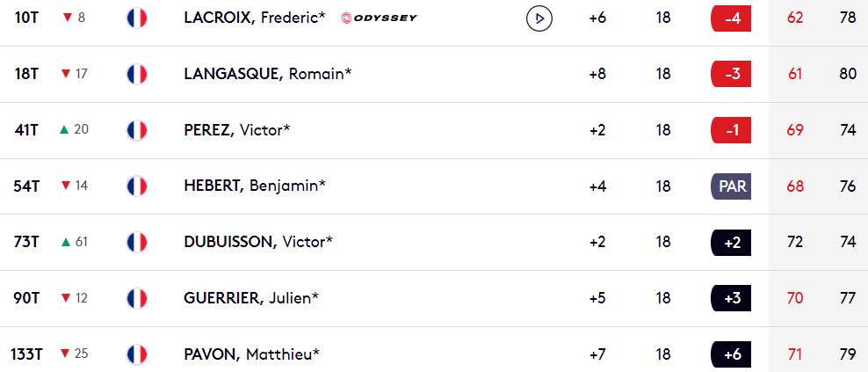The image size is (868, 372).
Task: Click French flag beside Guerrier
Action: (x=137, y=298)
